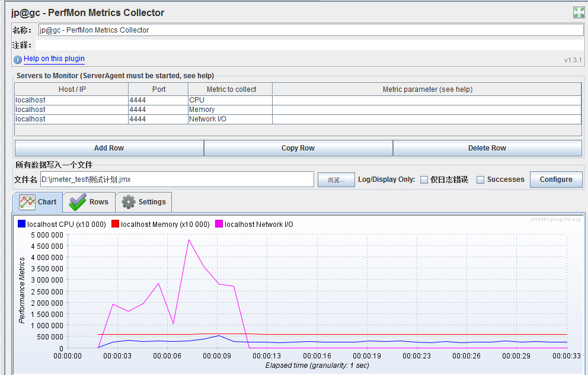Click metric parameter cell of Network I/O row
Viewport: 588px width, 375px height.
click(x=427, y=118)
